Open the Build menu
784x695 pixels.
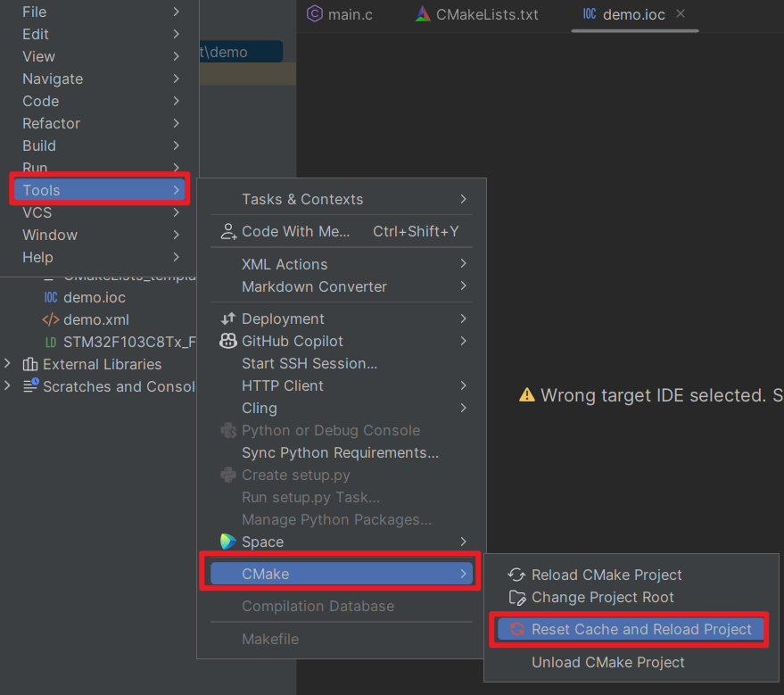[98, 145]
